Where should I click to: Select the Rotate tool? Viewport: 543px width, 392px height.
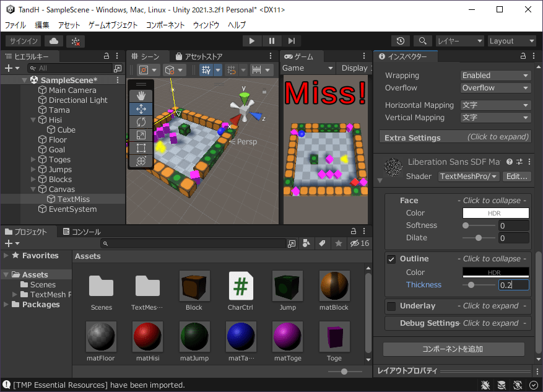[x=141, y=122]
